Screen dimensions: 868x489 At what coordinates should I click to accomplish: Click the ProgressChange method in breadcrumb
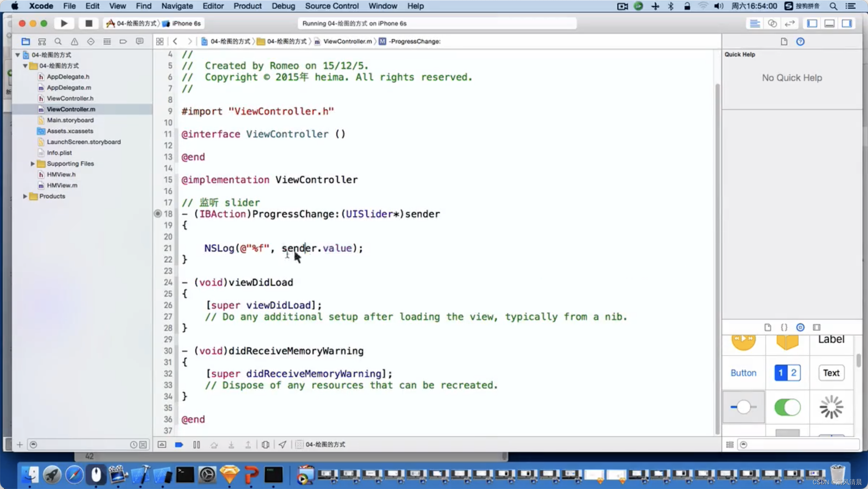pos(413,41)
